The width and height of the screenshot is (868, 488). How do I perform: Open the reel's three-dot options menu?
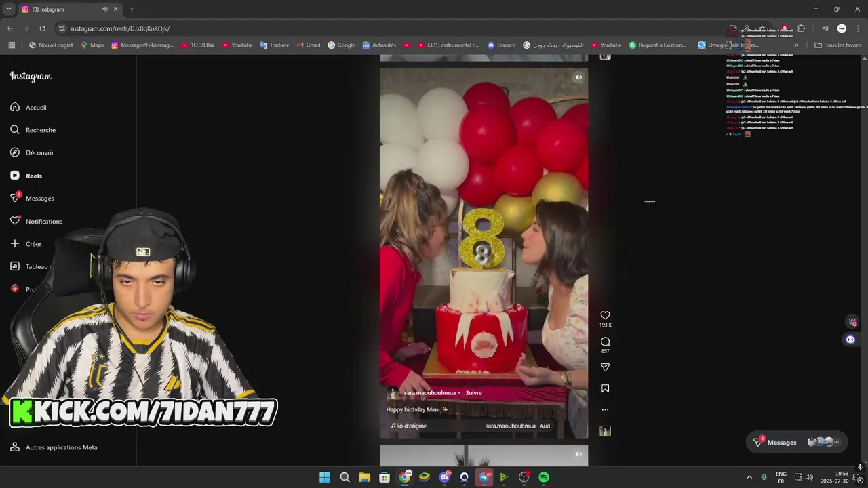click(605, 409)
